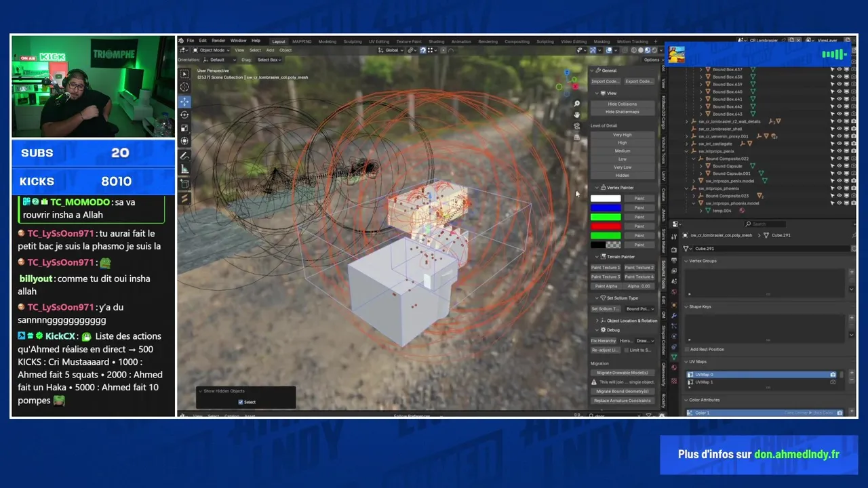Select the Cursor tool
The width and height of the screenshot is (868, 488).
point(184,87)
